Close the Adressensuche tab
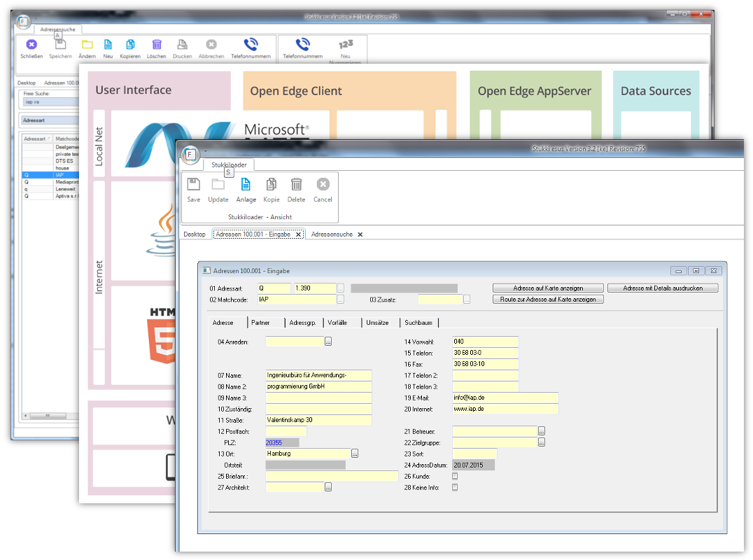Image resolution: width=753 pixels, height=560 pixels. [x=360, y=234]
